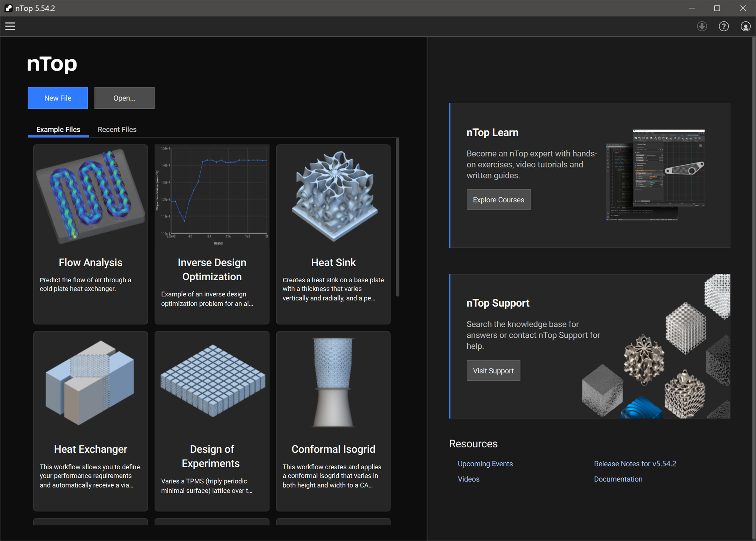
Task: Select the Conformal Isogrid card title
Action: point(333,449)
